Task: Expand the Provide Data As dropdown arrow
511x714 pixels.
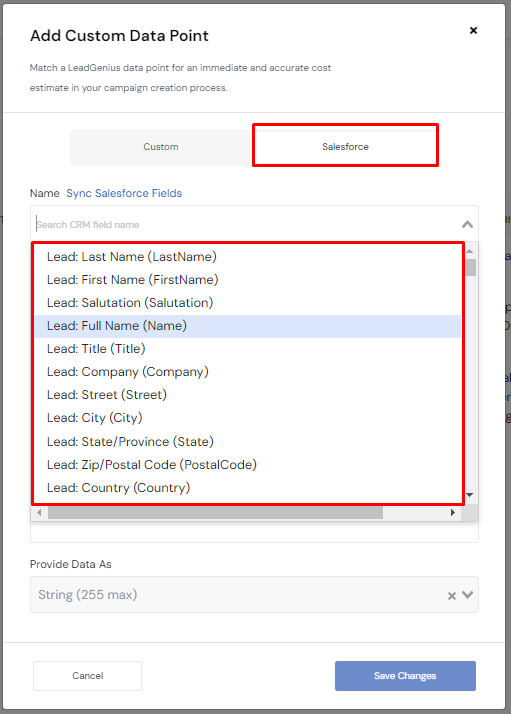Action: coord(468,595)
